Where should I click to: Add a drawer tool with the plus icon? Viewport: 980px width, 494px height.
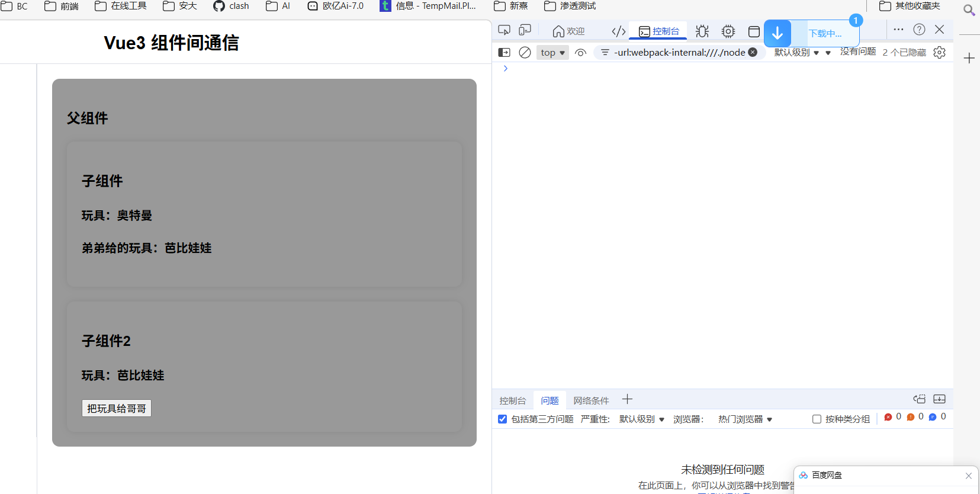(x=627, y=399)
